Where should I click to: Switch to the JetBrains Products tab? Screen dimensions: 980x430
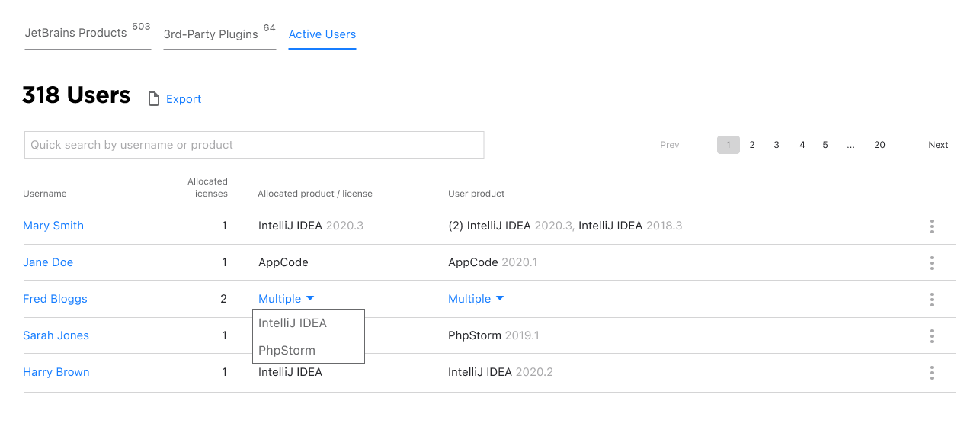tap(76, 34)
